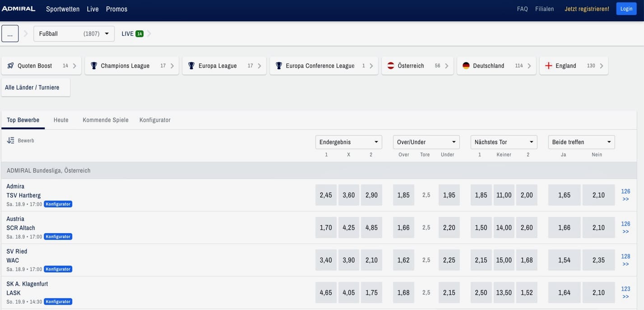Select Under odds 2,25 in SV Ried match
Viewport: 644px width, 310px height.
click(x=449, y=260)
